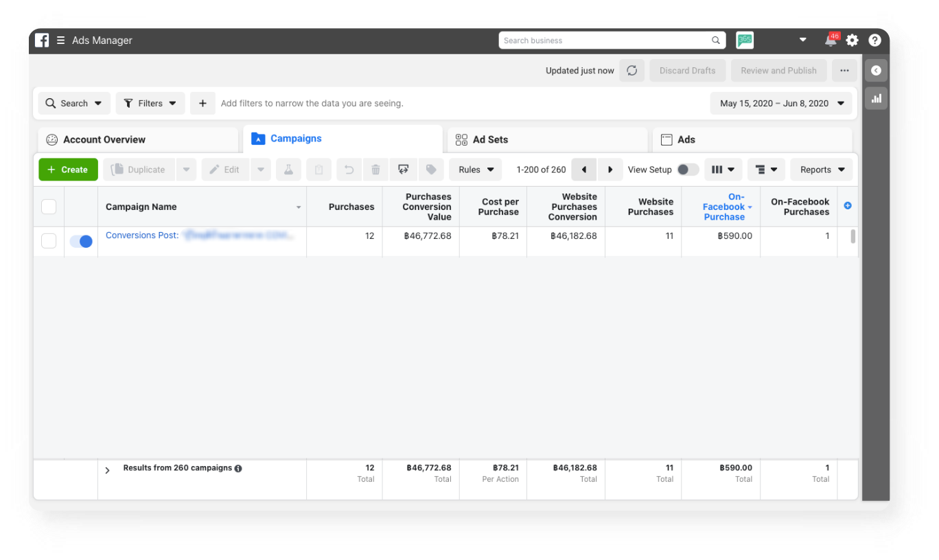The width and height of the screenshot is (939, 560).
Task: Go to previous page arrow
Action: coord(584,170)
